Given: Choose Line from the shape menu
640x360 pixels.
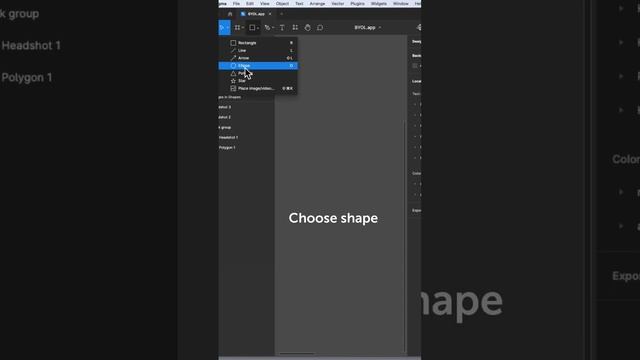Looking at the screenshot, I should 258,50.
